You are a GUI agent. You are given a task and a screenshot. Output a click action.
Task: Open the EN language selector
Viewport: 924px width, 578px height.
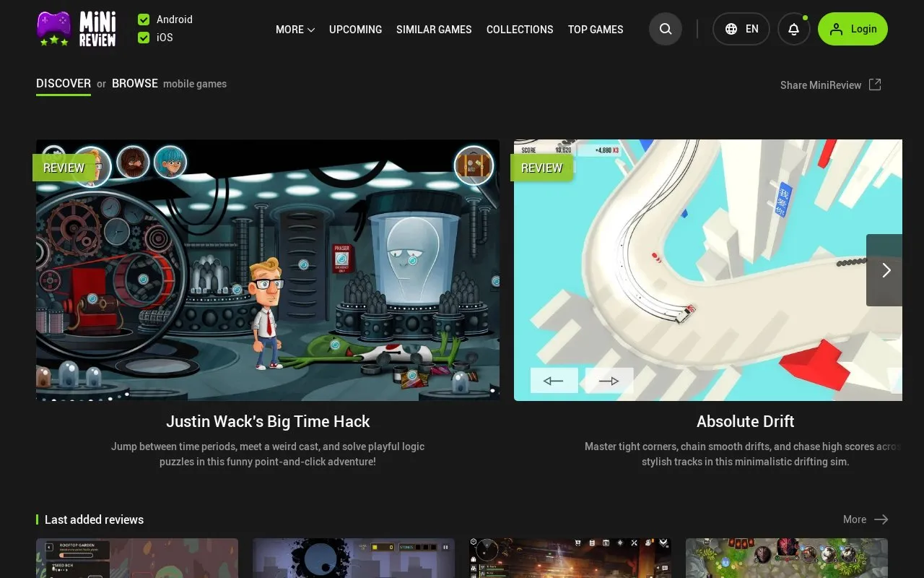(741, 29)
